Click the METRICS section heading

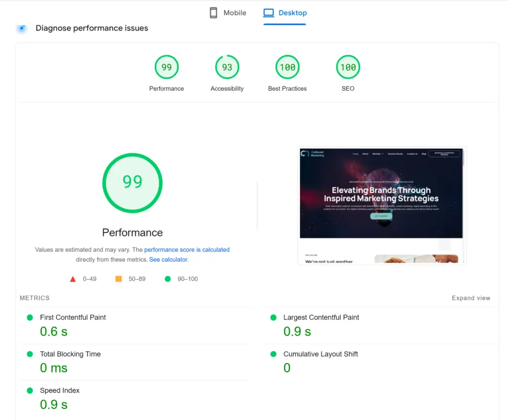pos(35,298)
